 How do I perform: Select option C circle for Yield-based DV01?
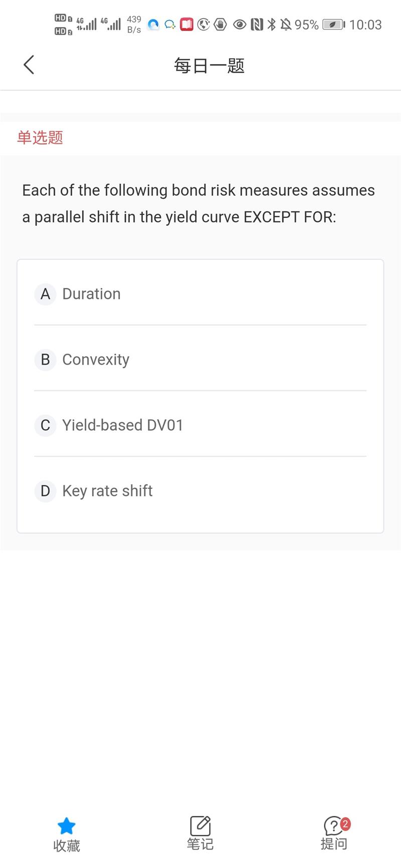click(45, 425)
